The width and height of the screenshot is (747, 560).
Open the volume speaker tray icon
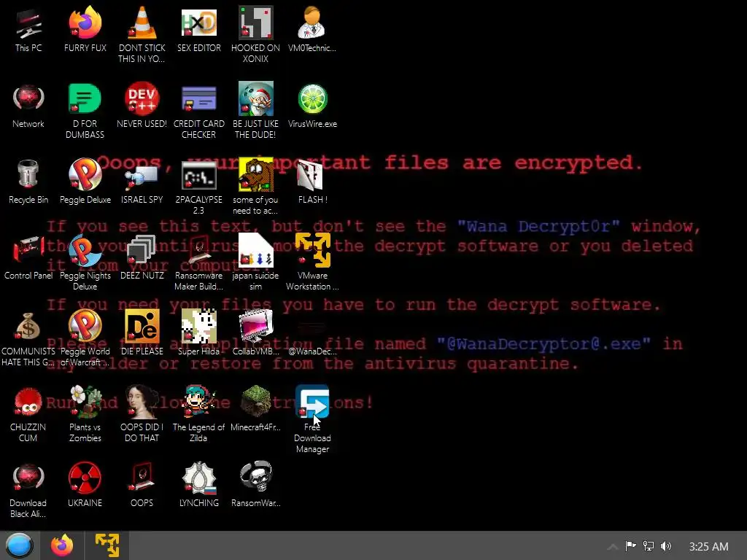[x=666, y=545]
